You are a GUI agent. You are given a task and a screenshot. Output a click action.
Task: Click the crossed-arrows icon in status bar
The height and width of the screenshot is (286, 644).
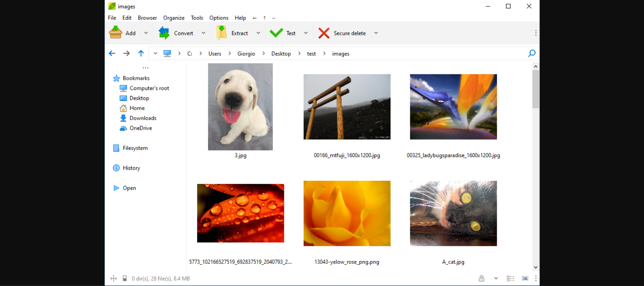113,278
